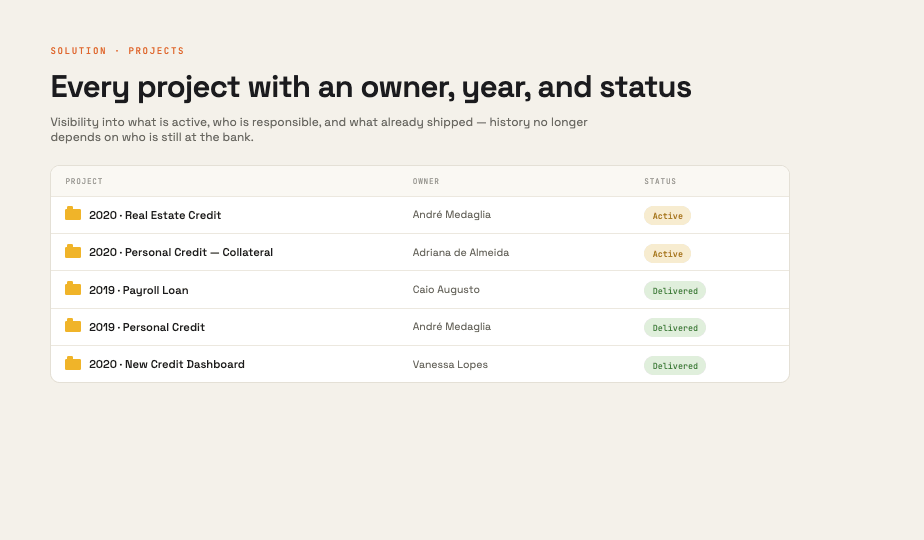
Task: Select owner Vanessa Lopes
Action: [450, 364]
